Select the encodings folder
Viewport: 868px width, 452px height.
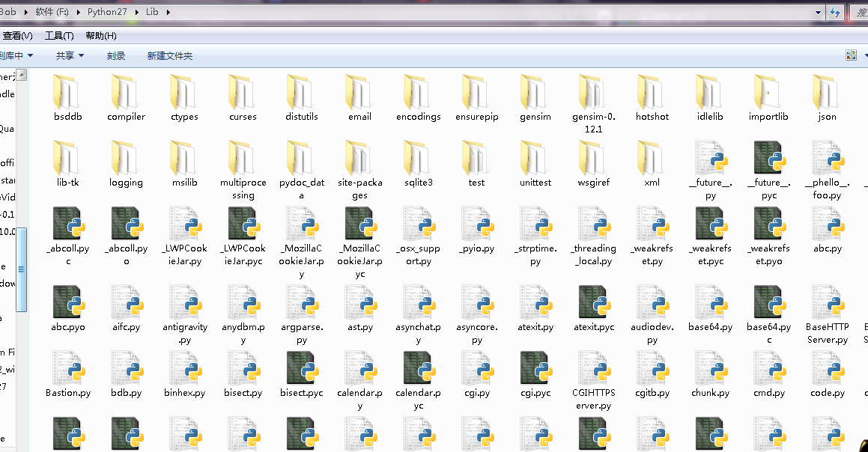pos(419,98)
